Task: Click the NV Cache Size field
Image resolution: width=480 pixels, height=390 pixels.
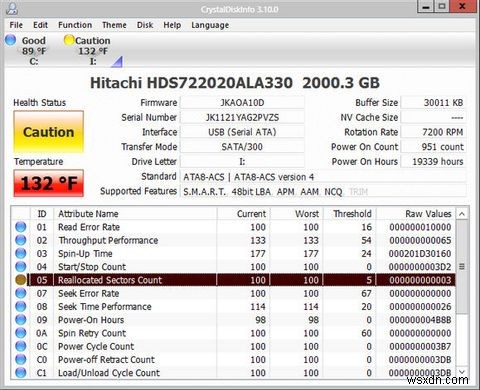Action: pyautogui.click(x=433, y=117)
